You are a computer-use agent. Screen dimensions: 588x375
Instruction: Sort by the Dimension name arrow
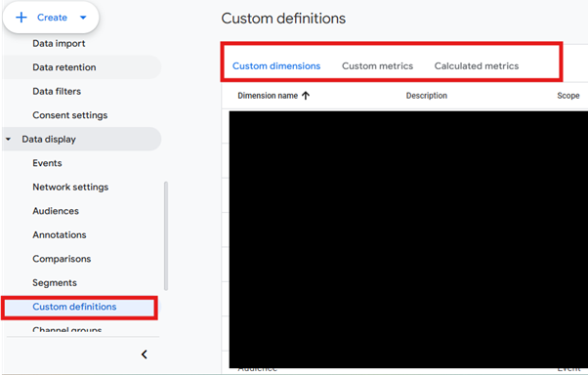306,96
